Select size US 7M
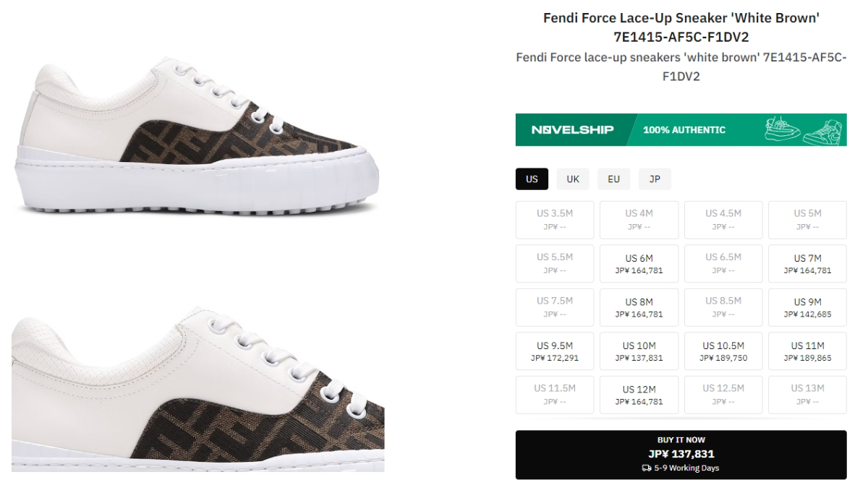868x485 pixels. pos(807,264)
